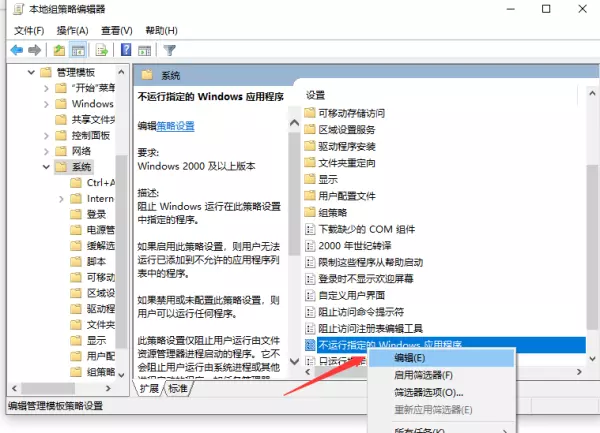Viewport: 600px width, 433px height.
Task: Click the tree pane horizontal scroll-right arrow
Action: point(108,389)
